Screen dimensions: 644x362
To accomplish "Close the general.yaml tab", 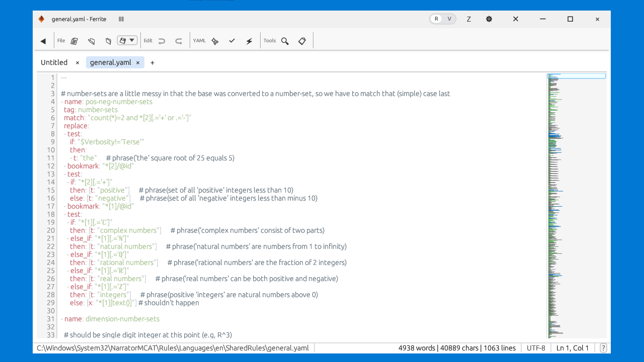I will tap(138, 63).
